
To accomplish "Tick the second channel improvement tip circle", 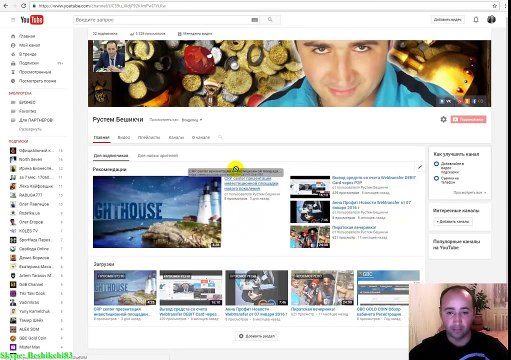I will (436, 178).
